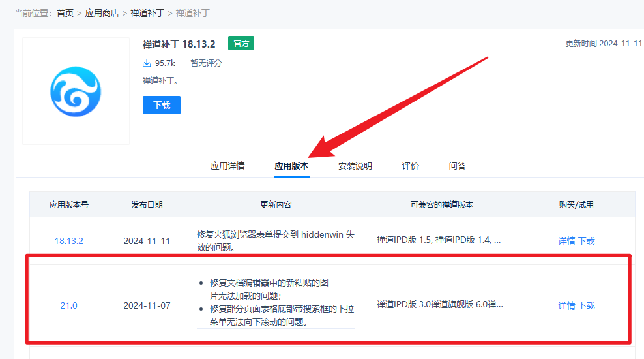Click 下载 link in the 21.0 row
Viewport: 644px width, 359px height.
587,305
